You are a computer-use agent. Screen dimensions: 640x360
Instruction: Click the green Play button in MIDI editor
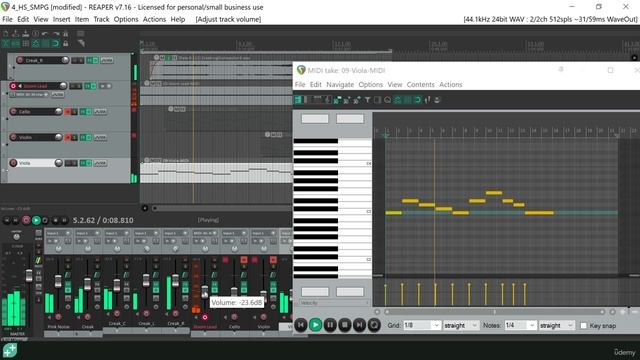[315, 325]
